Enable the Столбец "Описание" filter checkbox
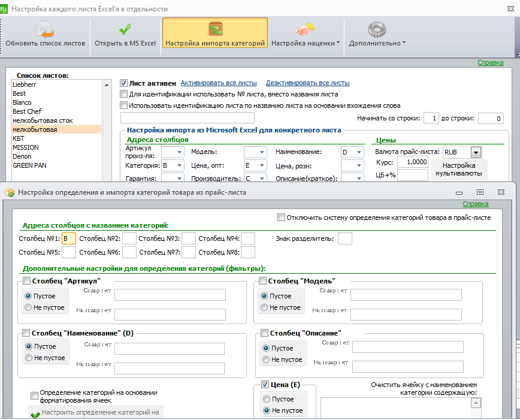The width and height of the screenshot is (520, 420). pos(264,333)
